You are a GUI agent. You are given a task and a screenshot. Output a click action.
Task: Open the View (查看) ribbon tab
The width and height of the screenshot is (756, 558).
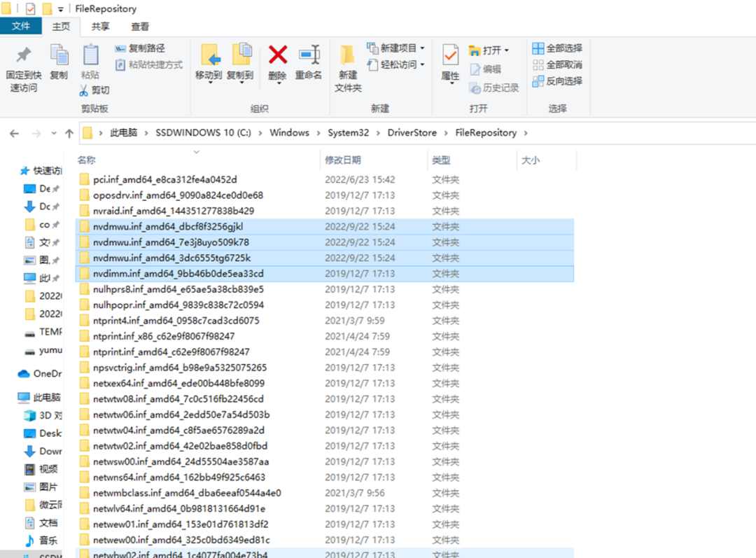click(x=140, y=27)
